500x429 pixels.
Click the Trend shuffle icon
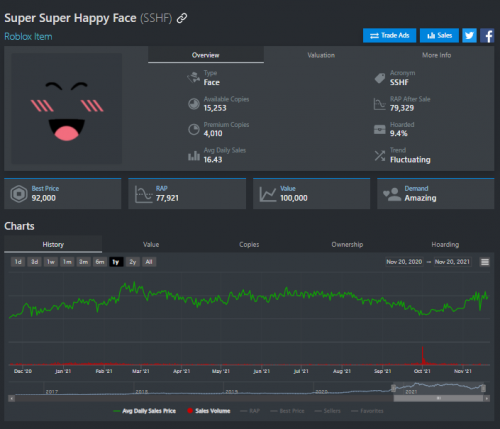(x=380, y=155)
